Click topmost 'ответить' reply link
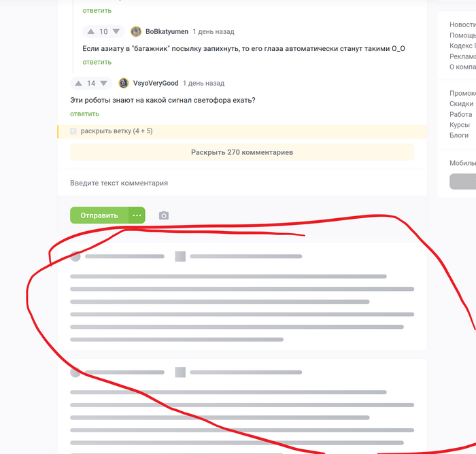 coord(97,11)
